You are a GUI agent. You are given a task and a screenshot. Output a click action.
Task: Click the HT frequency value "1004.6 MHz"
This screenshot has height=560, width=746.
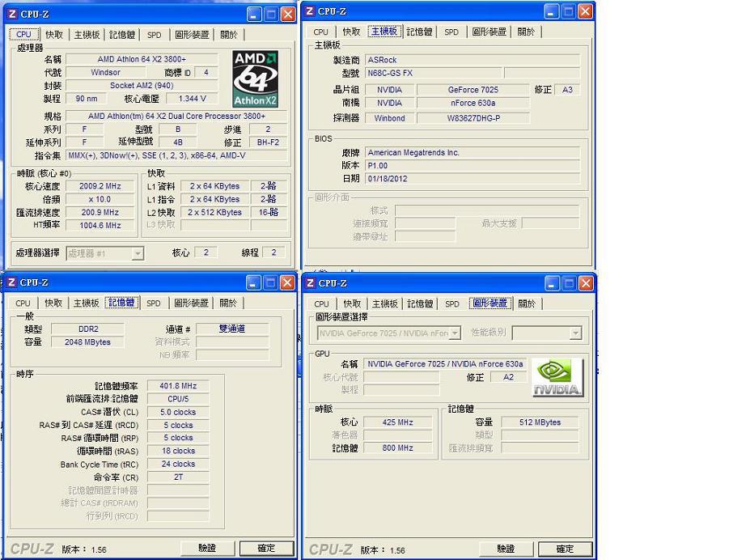[x=100, y=226]
